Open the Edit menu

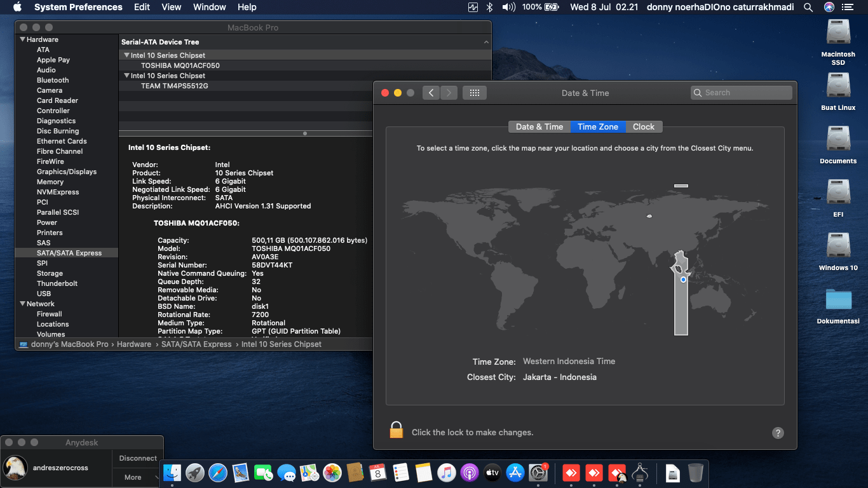(142, 7)
